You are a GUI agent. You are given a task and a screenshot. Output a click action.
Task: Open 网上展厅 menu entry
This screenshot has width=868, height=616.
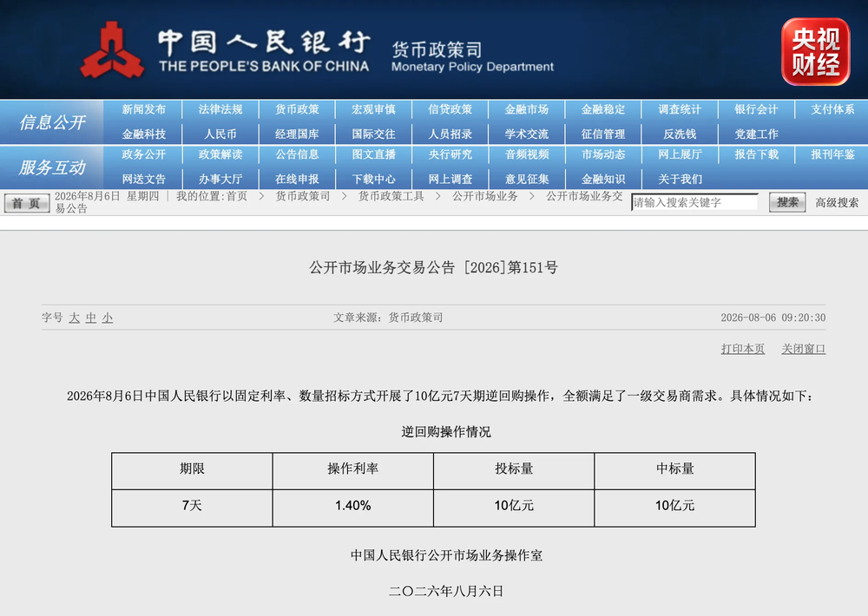pos(680,154)
